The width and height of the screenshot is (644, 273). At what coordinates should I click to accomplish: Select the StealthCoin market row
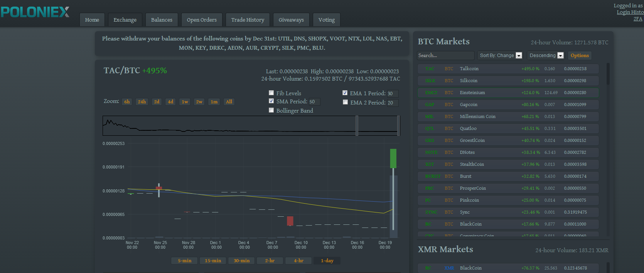pyautogui.click(x=508, y=164)
